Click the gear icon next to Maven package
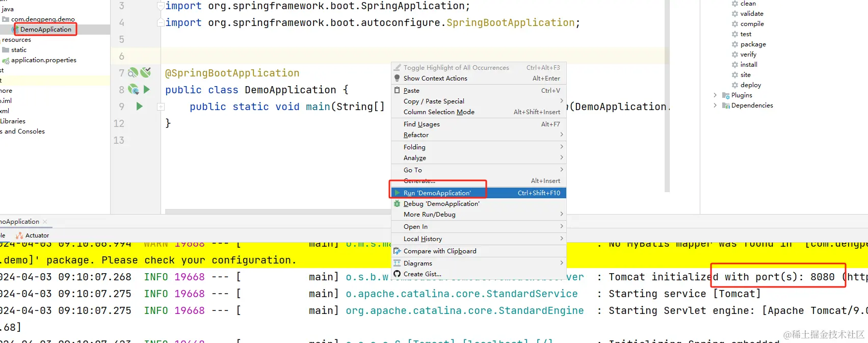868x343 pixels. pyautogui.click(x=735, y=44)
